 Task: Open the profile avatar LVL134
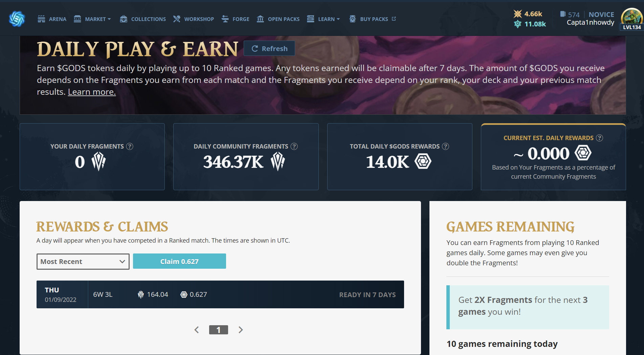tap(631, 19)
